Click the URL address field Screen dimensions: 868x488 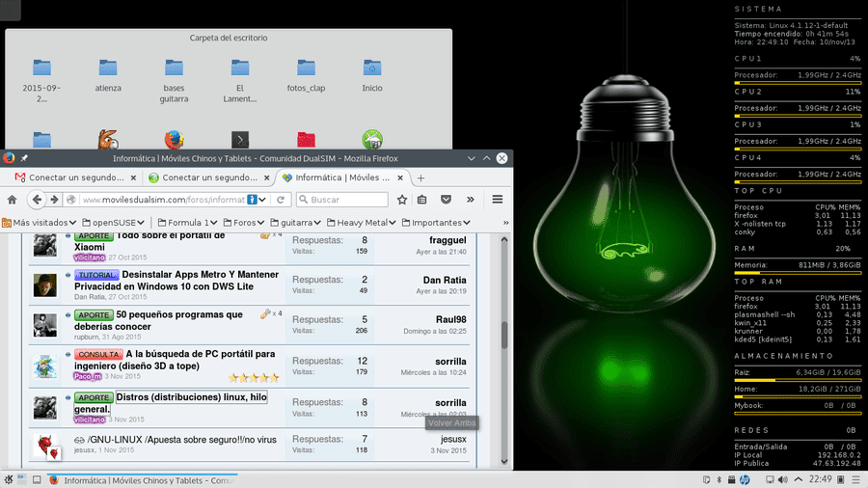(x=163, y=200)
